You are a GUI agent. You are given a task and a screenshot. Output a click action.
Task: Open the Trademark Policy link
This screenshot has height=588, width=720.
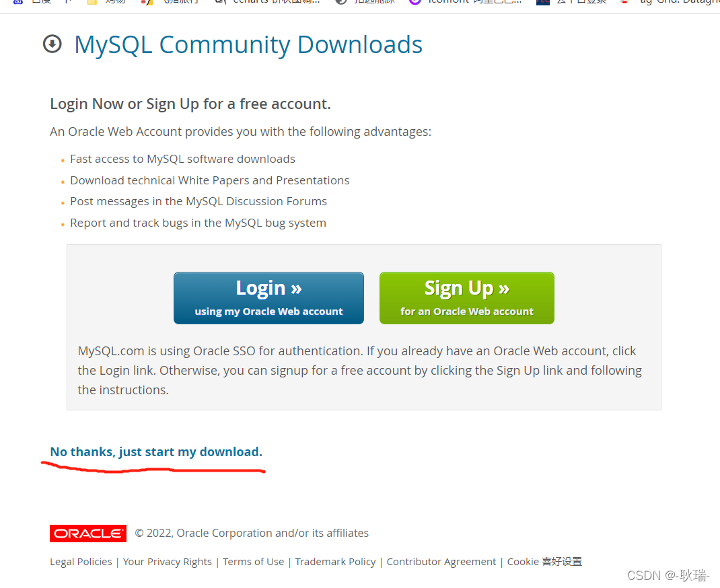[x=335, y=562]
